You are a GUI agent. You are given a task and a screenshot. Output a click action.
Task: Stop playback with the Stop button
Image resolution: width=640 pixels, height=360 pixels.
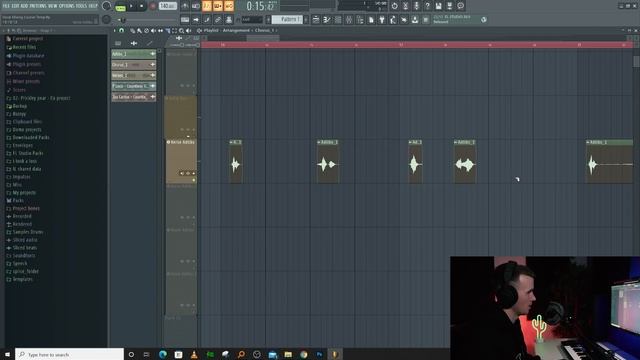142,6
